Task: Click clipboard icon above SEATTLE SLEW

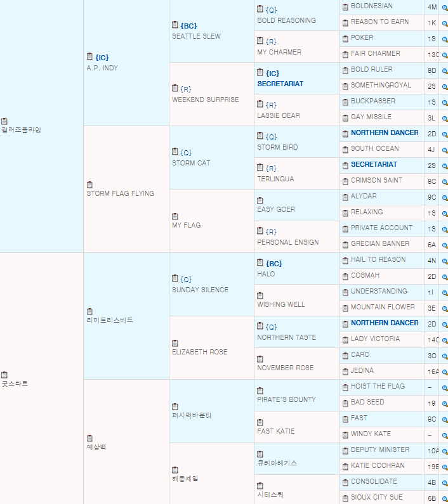Action: (175, 25)
